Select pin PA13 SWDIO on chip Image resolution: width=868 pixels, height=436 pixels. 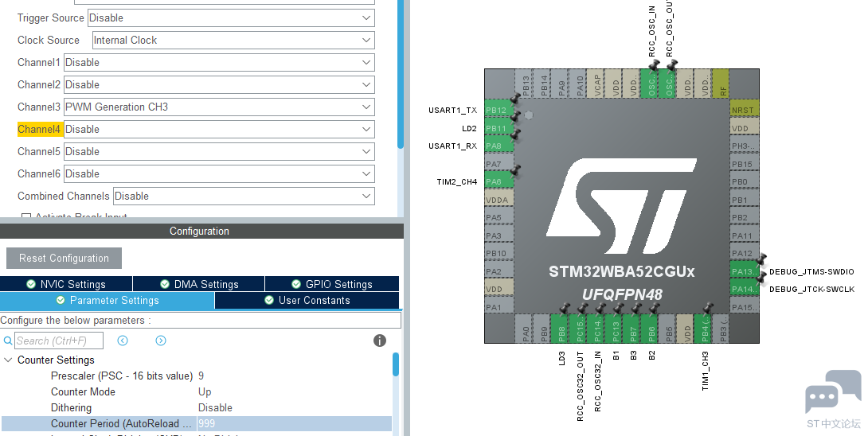745,271
